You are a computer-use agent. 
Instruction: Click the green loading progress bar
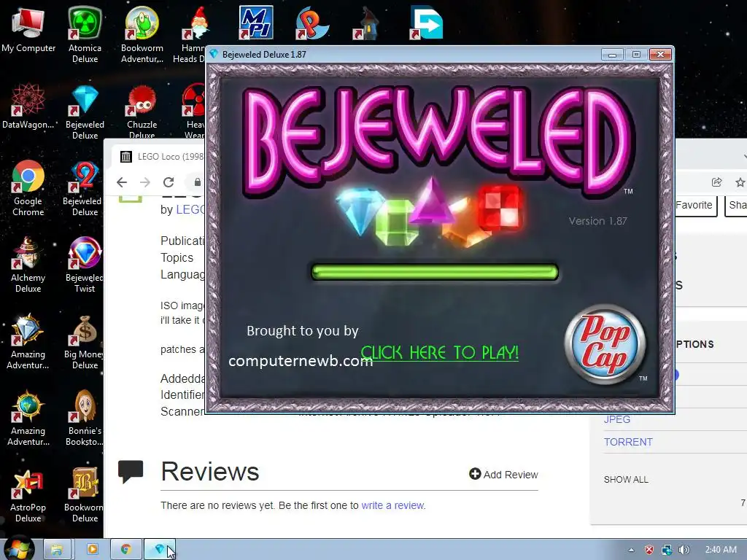pos(435,273)
